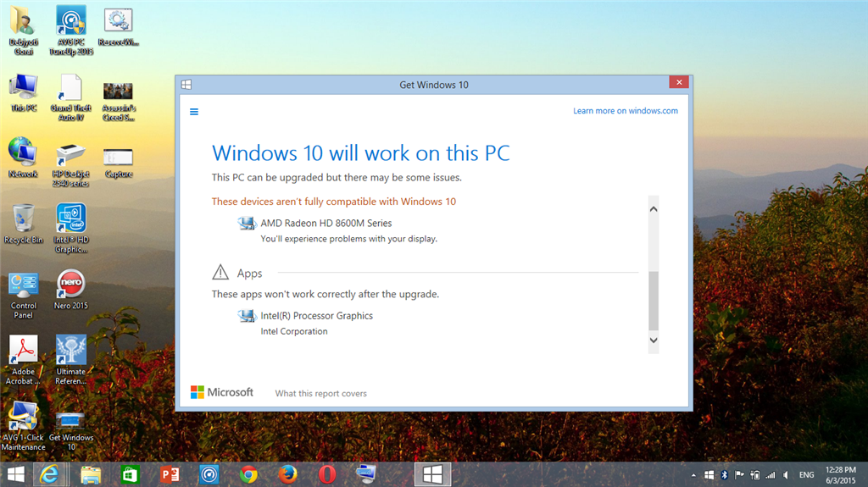Viewport: 868px width, 487px height.
Task: Open the computer monitor app on taskbar
Action: pos(366,474)
